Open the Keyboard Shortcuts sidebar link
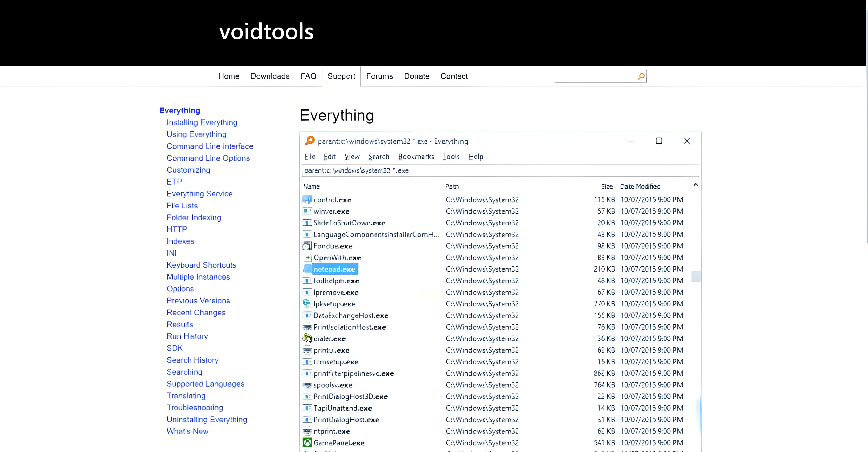Viewport: 868px width, 452px height. [201, 265]
